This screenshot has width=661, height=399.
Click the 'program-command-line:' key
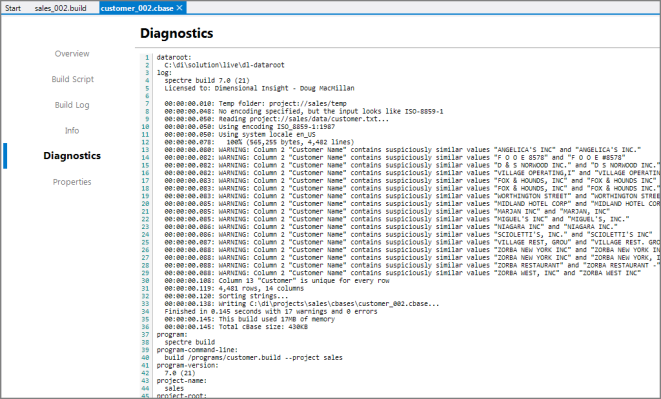point(197,350)
